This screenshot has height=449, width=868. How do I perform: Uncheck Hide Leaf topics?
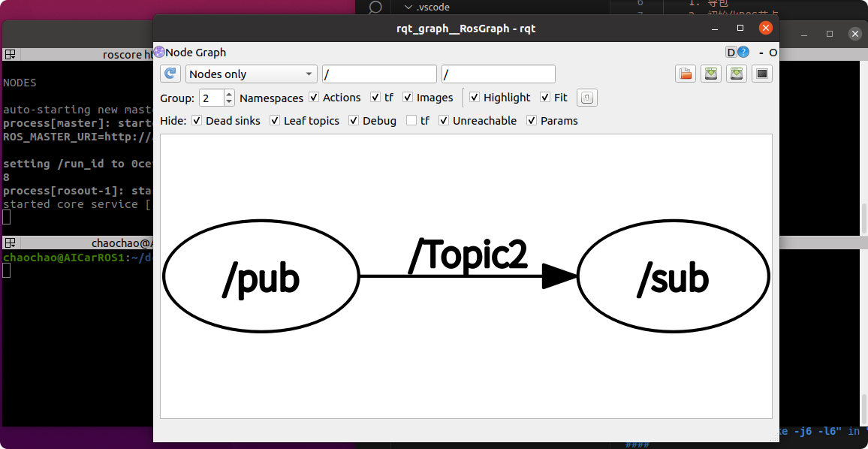click(x=275, y=121)
